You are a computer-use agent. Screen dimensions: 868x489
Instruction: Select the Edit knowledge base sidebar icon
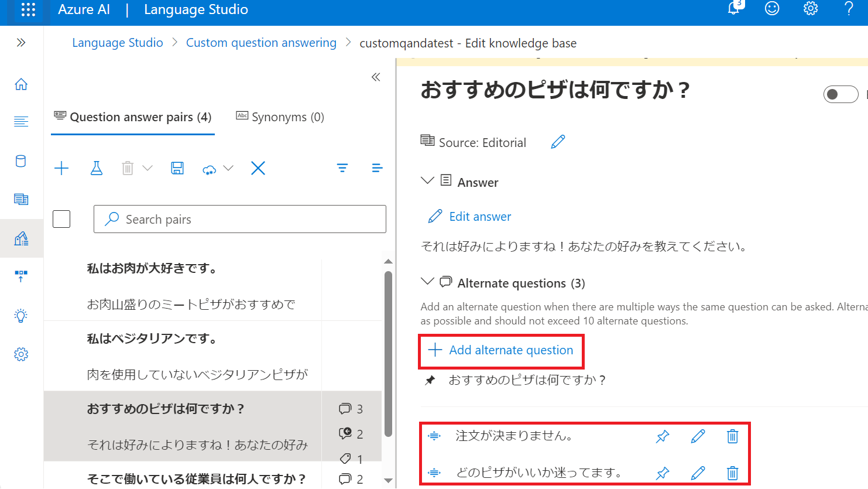21,238
